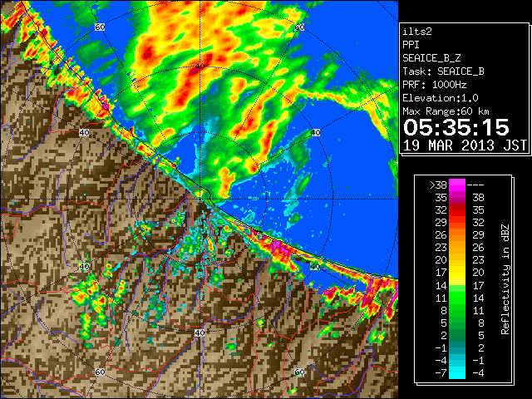The height and width of the screenshot is (399, 532).
Task: Pick the bright green swatch beside '11' in left column
Action: (457, 298)
